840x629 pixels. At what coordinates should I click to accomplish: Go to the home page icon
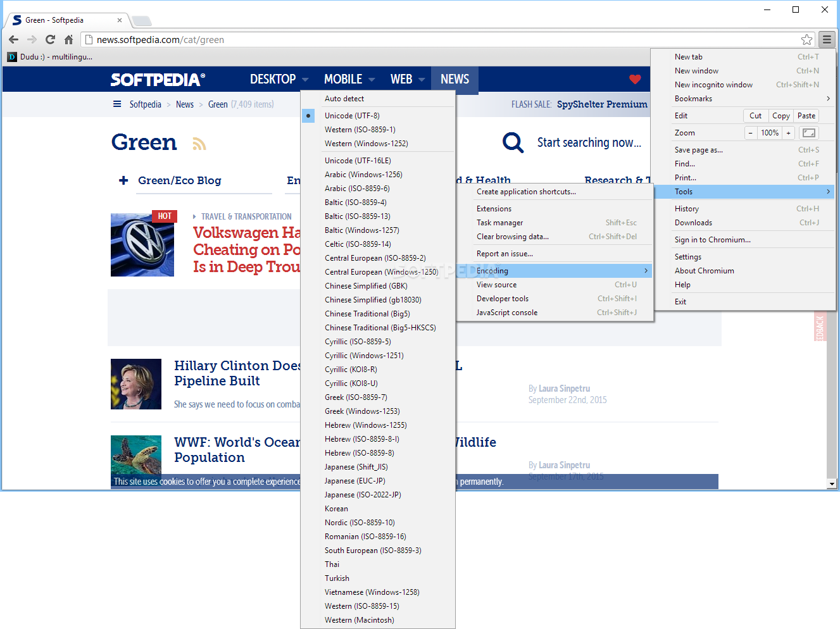(68, 40)
